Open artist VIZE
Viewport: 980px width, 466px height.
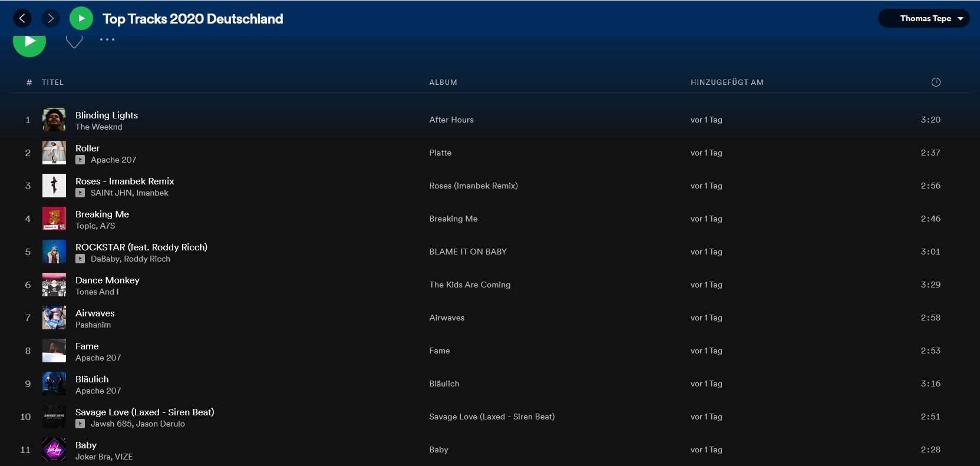[124, 457]
